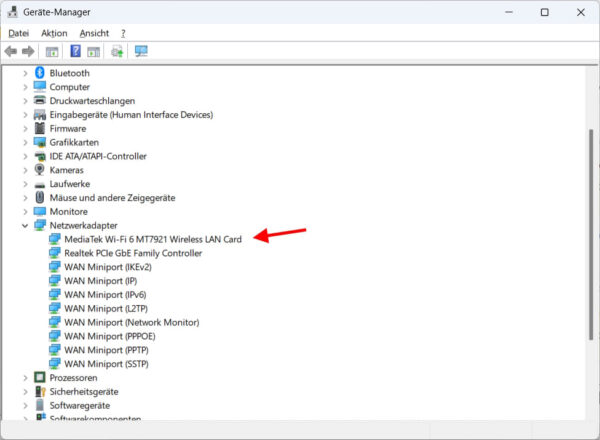Select WAN Miniport (IP)
Image resolution: width=600 pixels, height=440 pixels.
point(101,280)
